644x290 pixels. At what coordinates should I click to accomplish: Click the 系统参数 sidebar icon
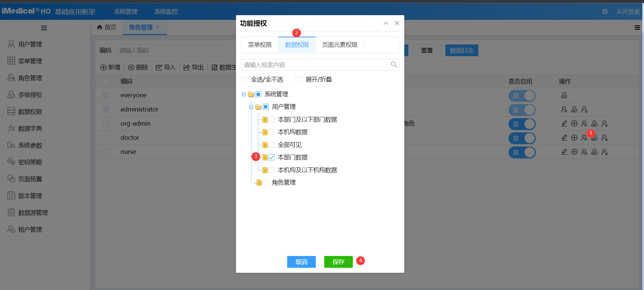(x=11, y=145)
